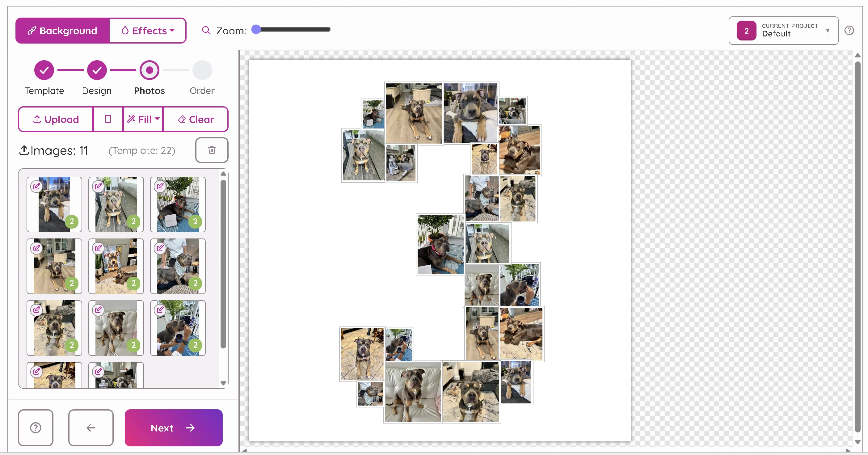Click the '(Template: 22)' text
Viewport: 868px width, 455px height.
point(142,150)
